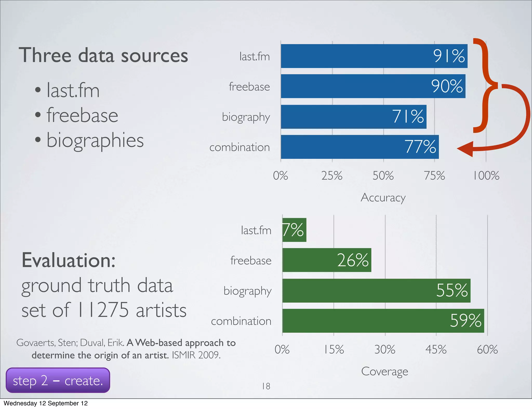The height and width of the screenshot is (409, 532).
Task: Click the 'last.fm' label of coverage chart
Action: click(x=256, y=230)
